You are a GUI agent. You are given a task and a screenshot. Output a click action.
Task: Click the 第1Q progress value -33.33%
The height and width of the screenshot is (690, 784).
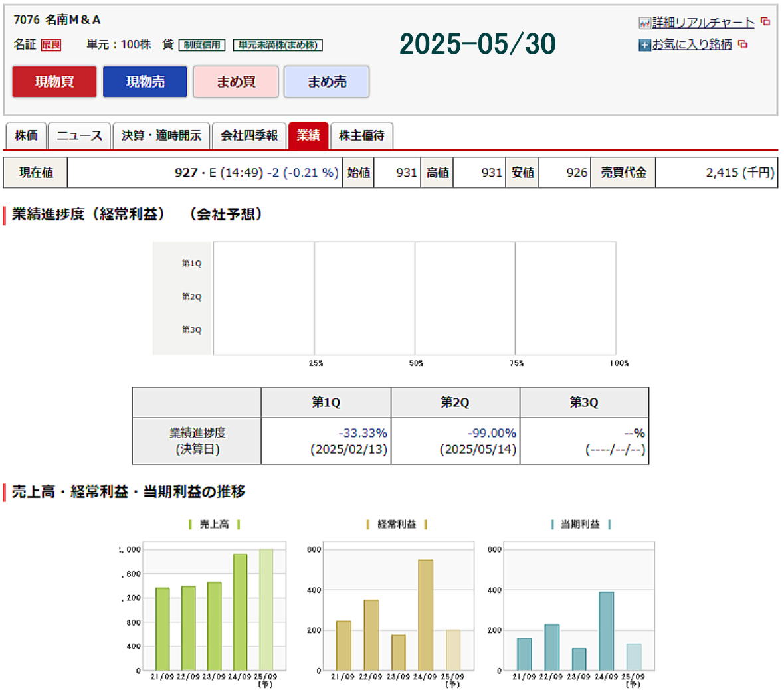(x=363, y=433)
